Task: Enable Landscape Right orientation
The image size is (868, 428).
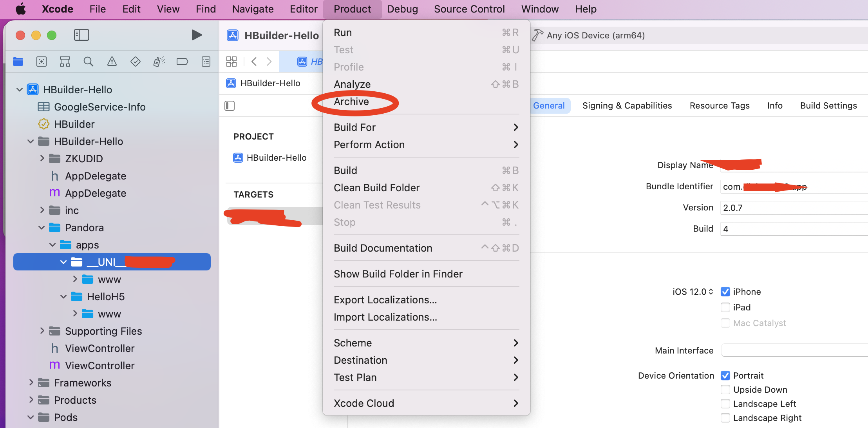Action: [x=725, y=418]
